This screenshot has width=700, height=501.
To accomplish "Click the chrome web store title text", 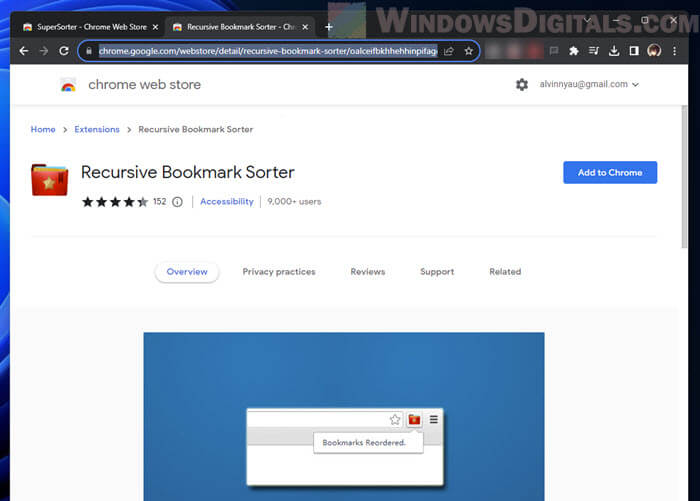I will (x=145, y=84).
